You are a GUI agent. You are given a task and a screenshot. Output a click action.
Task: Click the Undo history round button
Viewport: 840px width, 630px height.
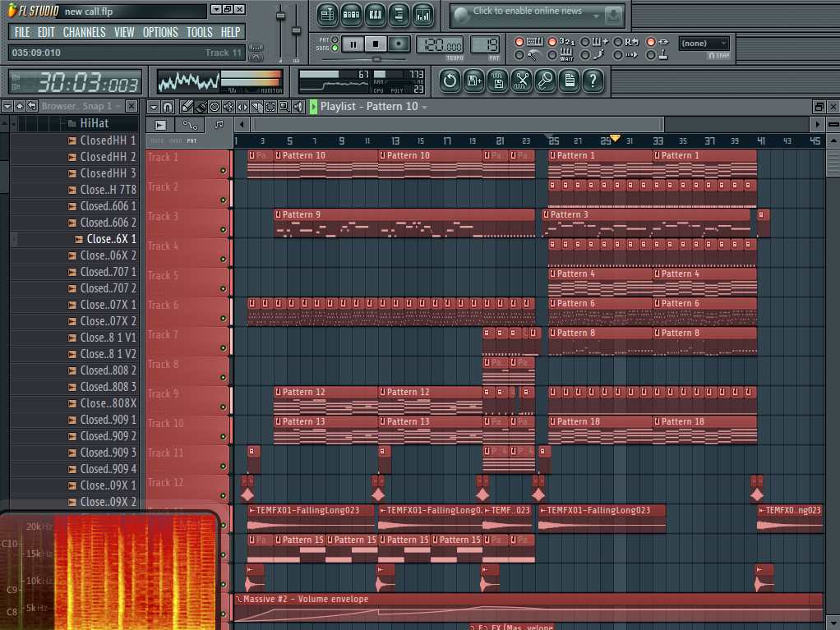[450, 80]
